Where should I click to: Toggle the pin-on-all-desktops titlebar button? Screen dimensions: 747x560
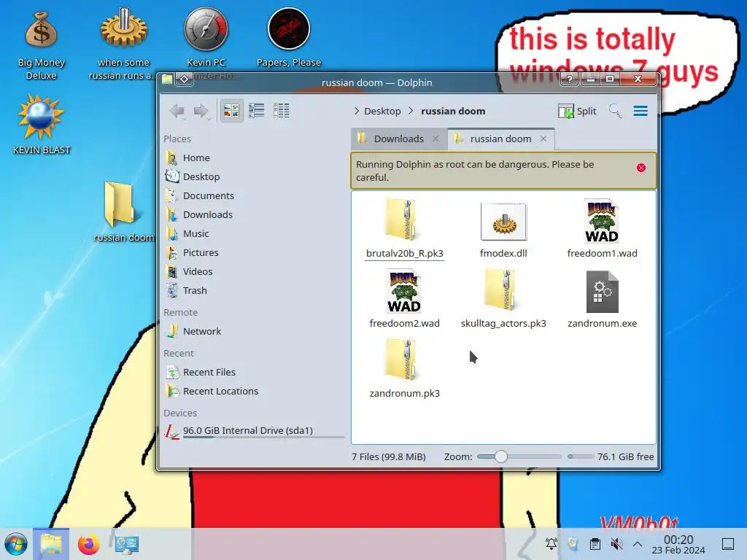tap(184, 79)
